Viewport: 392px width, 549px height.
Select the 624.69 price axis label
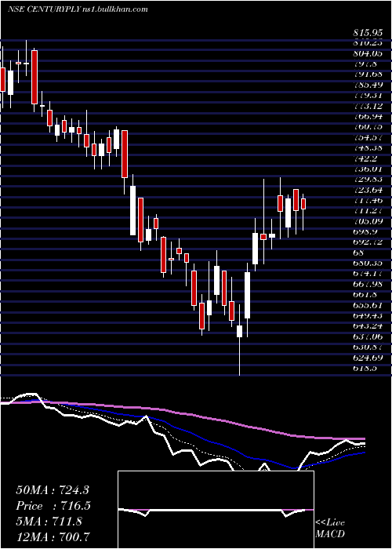click(368, 358)
